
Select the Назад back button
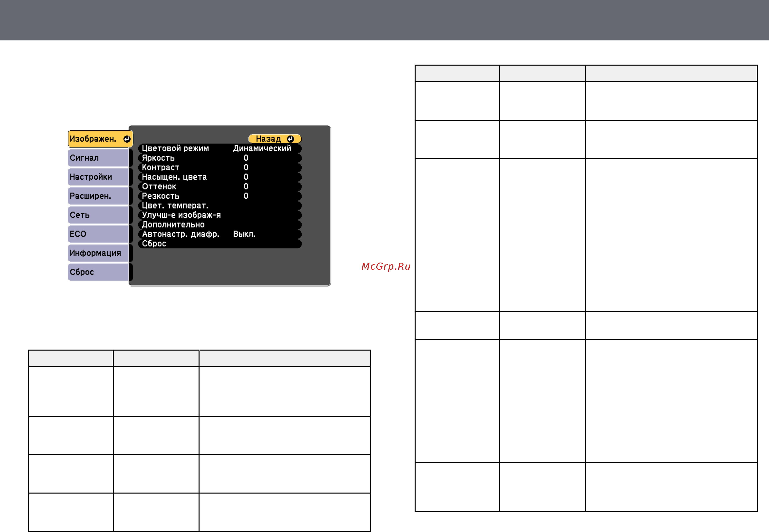pos(275,139)
